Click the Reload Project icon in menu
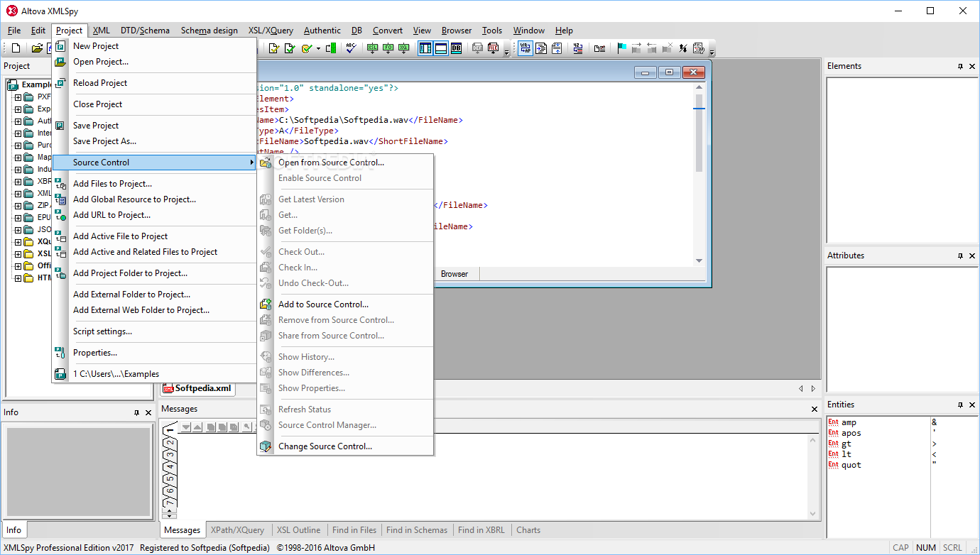The image size is (980, 555). (x=61, y=83)
